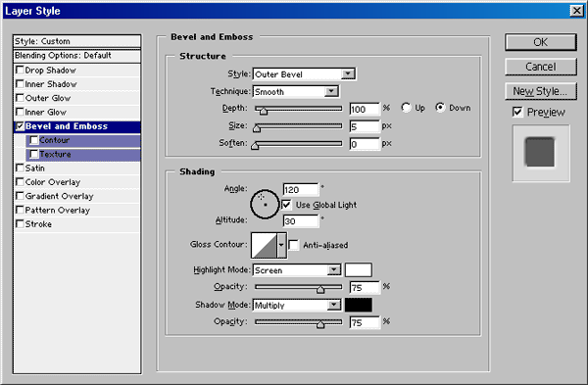Screen dimensions: 588x385
Task: Click the Cancel button
Action: point(540,67)
